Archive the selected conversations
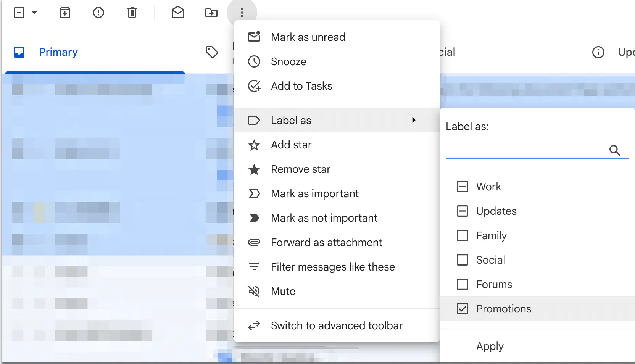Screen dimensions: 635x364 65,13
